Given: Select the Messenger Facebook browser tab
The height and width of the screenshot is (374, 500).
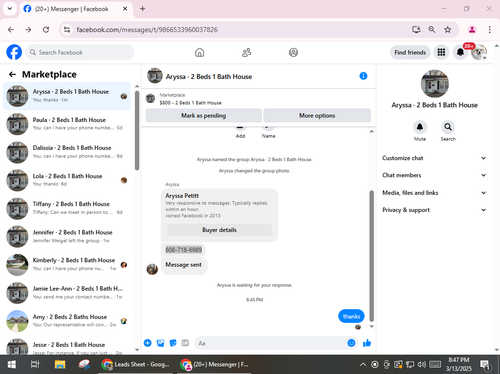Looking at the screenshot, I should (x=76, y=9).
